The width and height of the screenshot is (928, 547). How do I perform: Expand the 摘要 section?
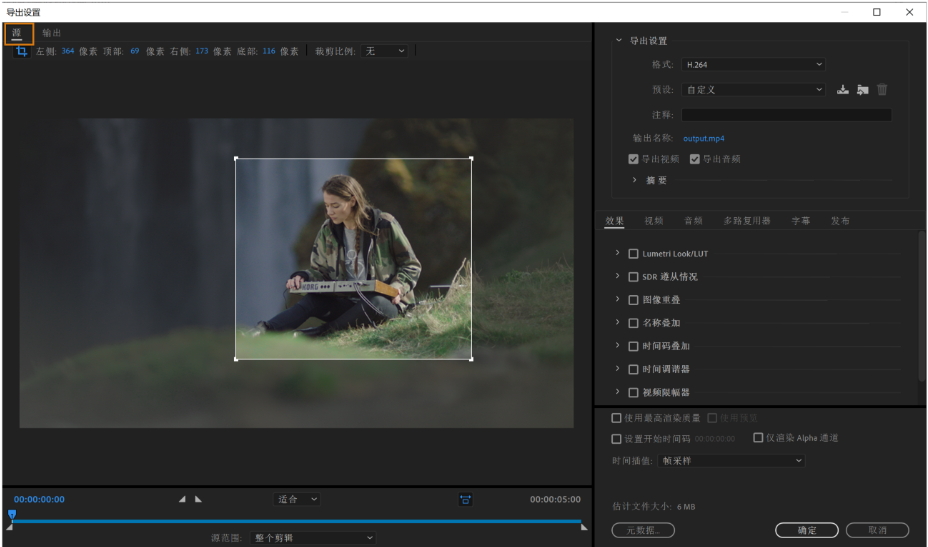[634, 179]
